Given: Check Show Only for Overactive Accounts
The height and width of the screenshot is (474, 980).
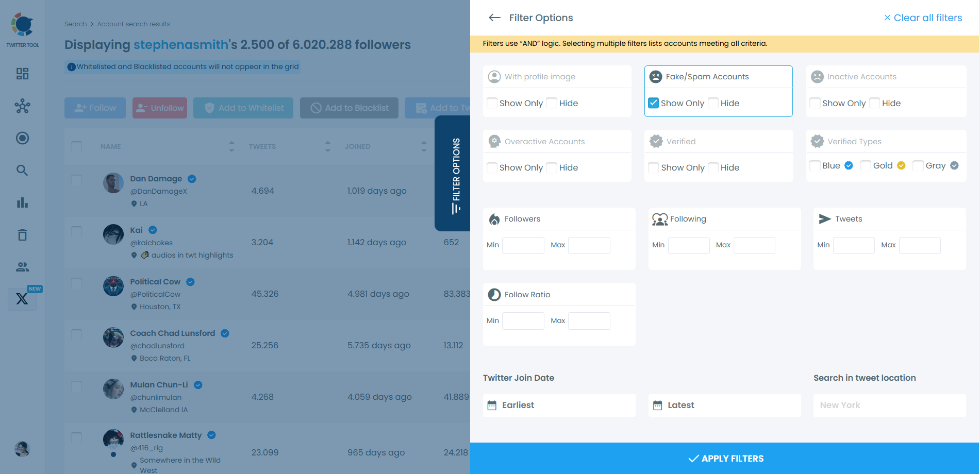Looking at the screenshot, I should [492, 167].
